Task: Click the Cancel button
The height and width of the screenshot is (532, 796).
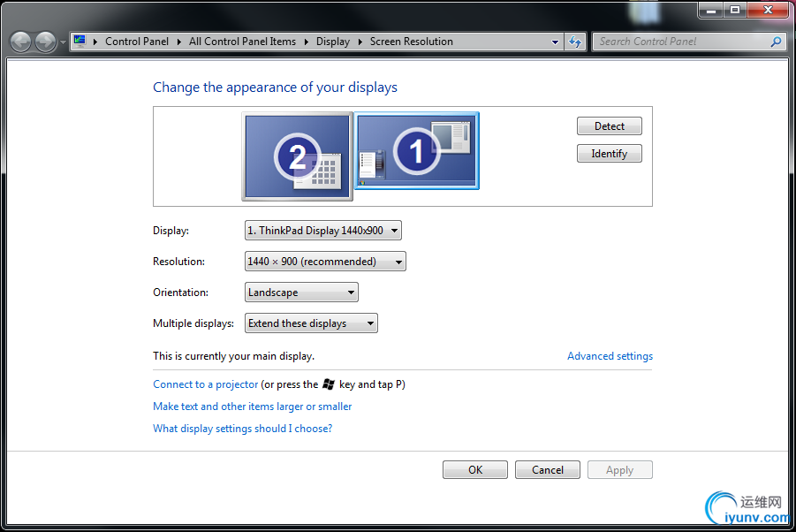Action: tap(547, 469)
